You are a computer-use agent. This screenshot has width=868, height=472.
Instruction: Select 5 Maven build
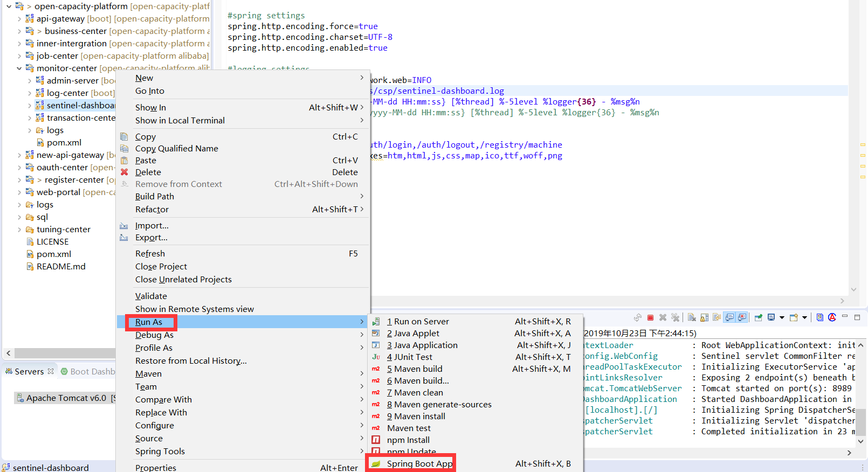coord(476,369)
